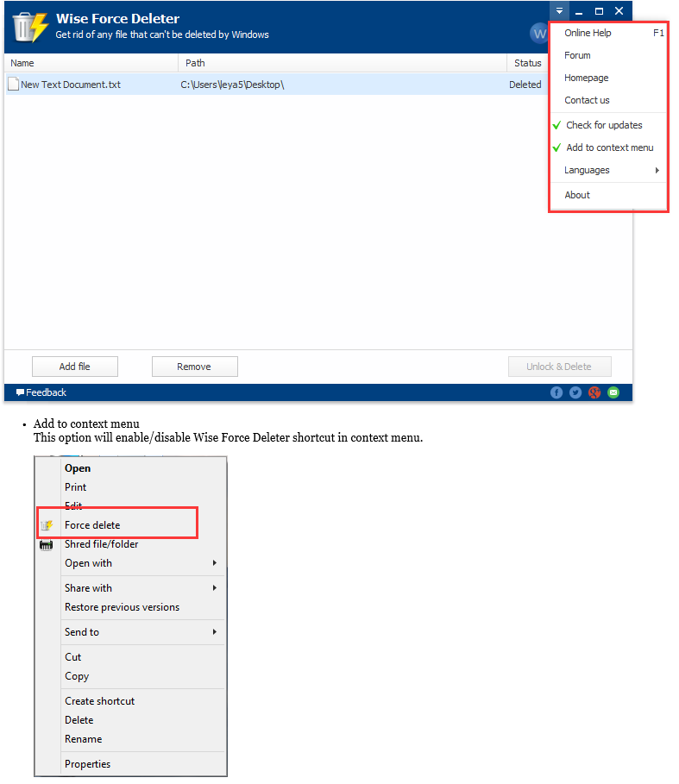Click the path C:\Users\leya5\Desktop\

point(232,85)
